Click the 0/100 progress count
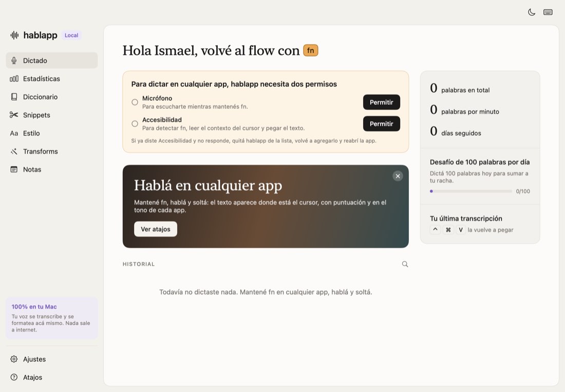The height and width of the screenshot is (392, 565). 523,191
